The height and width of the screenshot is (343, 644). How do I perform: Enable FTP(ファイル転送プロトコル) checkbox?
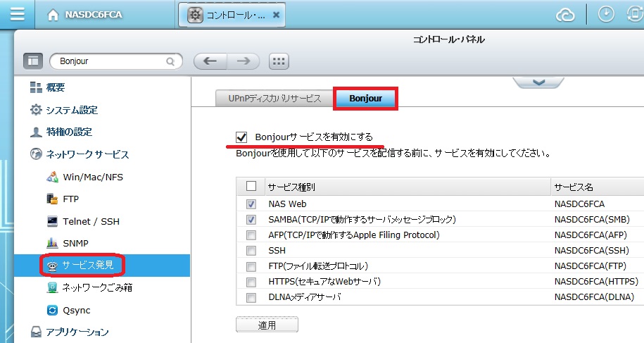coord(251,266)
